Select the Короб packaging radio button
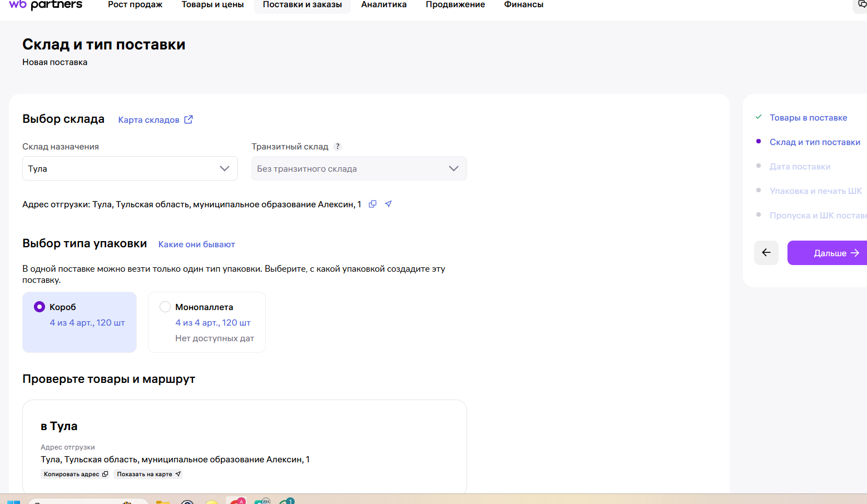Screen dimensions: 867x504 tap(39, 307)
